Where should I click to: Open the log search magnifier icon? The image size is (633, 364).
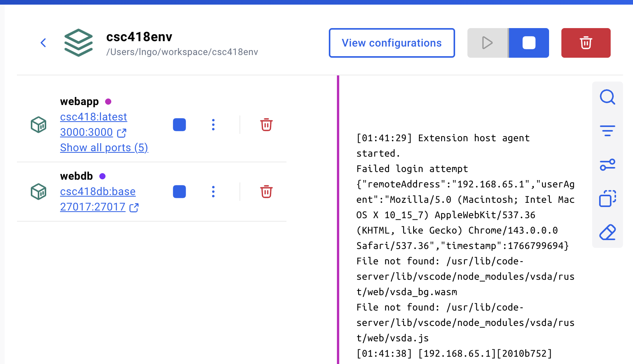coord(607,97)
